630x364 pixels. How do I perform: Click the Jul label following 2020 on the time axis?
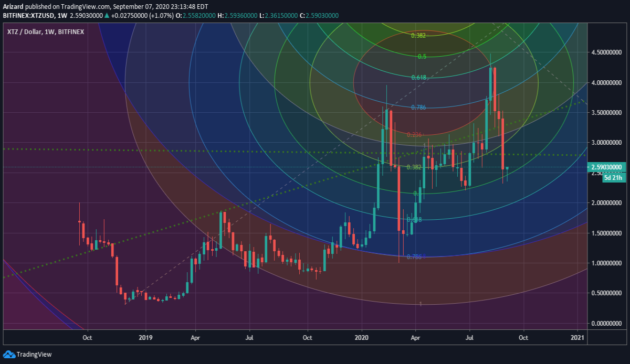(469, 338)
